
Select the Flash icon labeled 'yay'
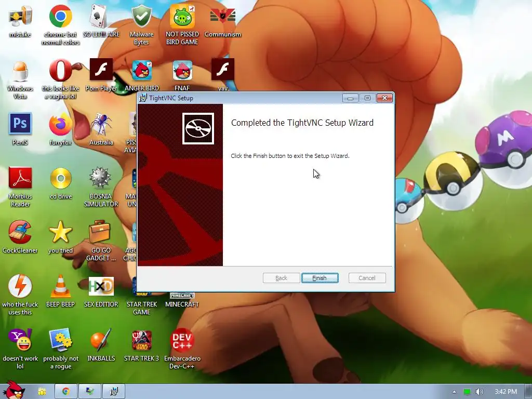coord(223,75)
